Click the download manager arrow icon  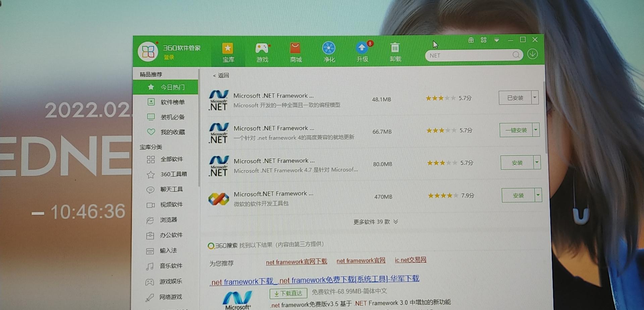click(532, 54)
